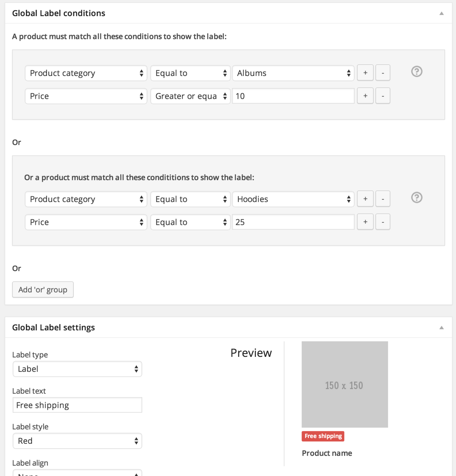The width and height of the screenshot is (456, 476).
Task: Remove the Price Equal to 25 condition
Action: coord(383,222)
